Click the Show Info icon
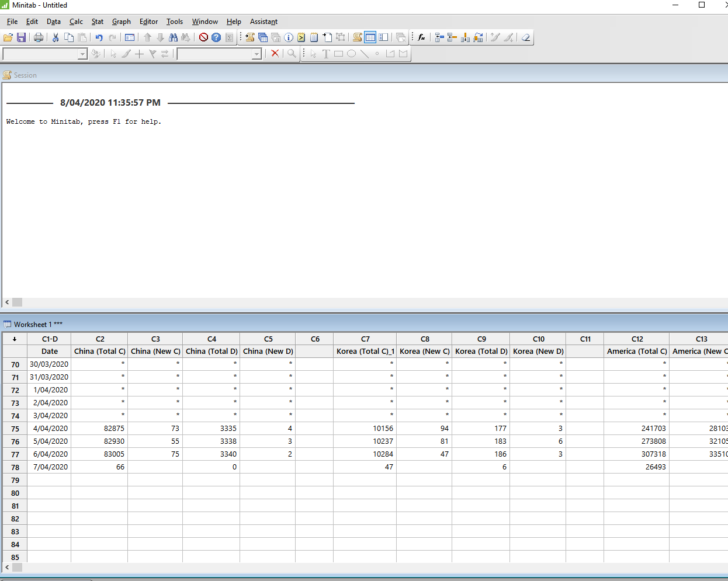The image size is (728, 581). [x=289, y=37]
